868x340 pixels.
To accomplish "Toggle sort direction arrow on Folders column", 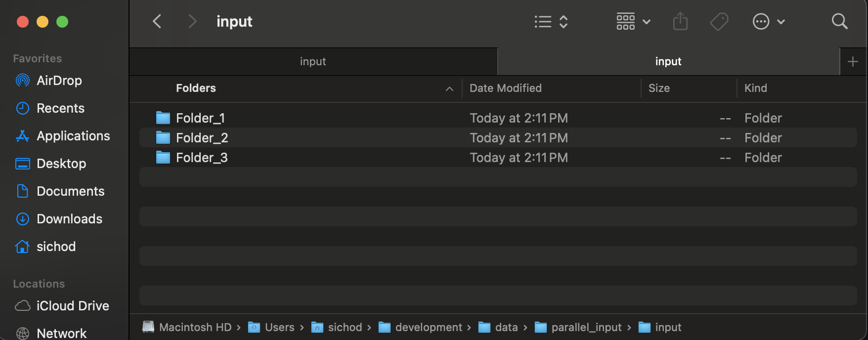I will (449, 88).
